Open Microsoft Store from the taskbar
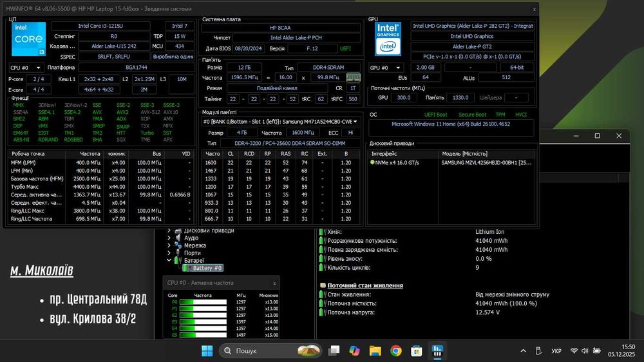Image resolution: width=644 pixels, height=362 pixels. click(417, 351)
